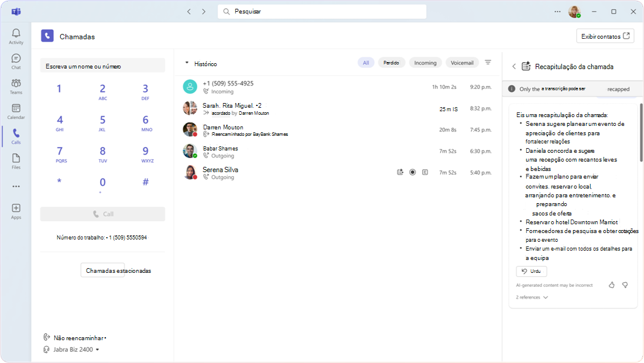Select the Calls sidebar icon
Image resolution: width=644 pixels, height=363 pixels.
(x=16, y=136)
